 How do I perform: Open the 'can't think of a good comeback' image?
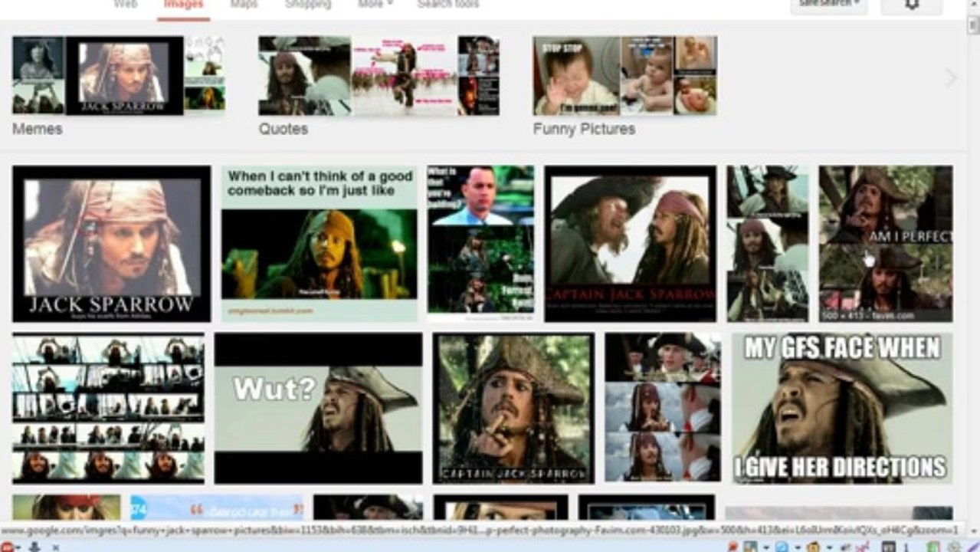(x=320, y=244)
